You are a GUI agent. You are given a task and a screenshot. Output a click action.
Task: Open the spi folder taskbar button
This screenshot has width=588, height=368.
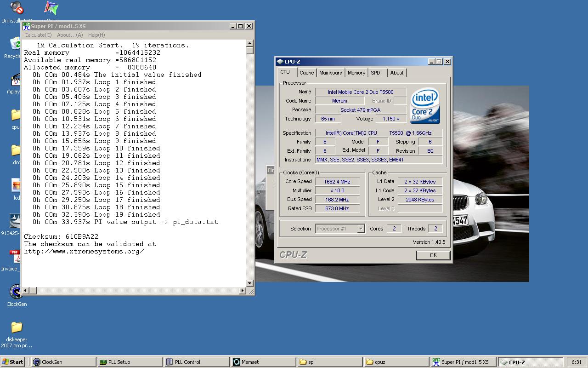coord(330,362)
